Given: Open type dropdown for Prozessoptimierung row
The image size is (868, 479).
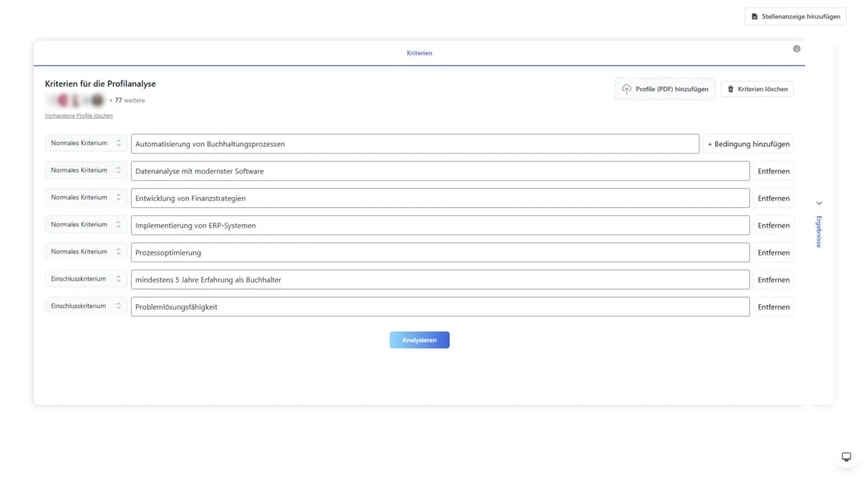Looking at the screenshot, I should [x=85, y=251].
